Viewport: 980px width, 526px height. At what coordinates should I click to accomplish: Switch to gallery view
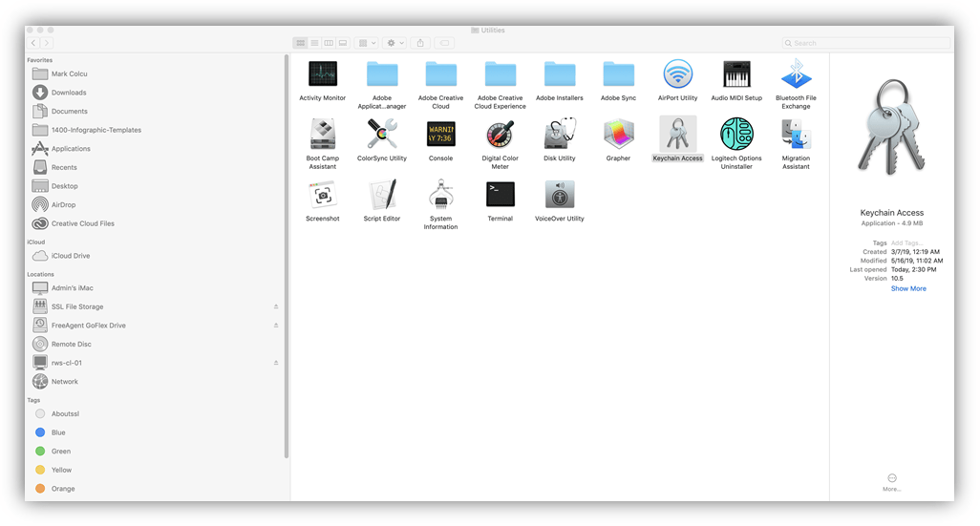(343, 43)
